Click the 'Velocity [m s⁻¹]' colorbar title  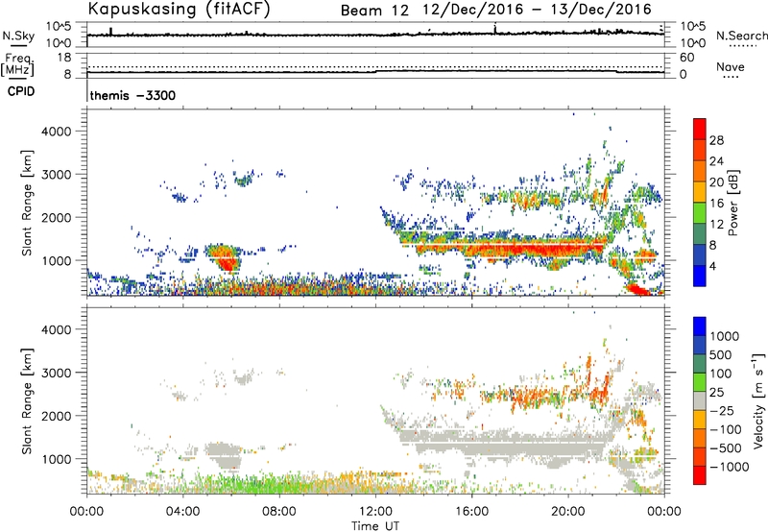(x=758, y=400)
